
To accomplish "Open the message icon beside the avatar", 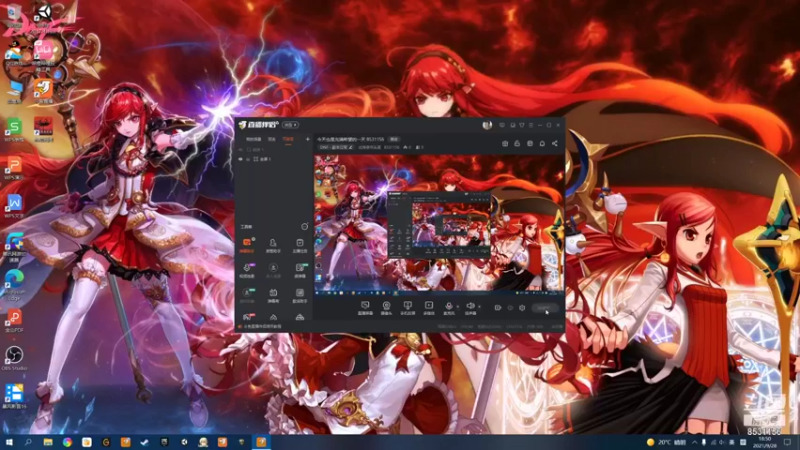I will 502,125.
